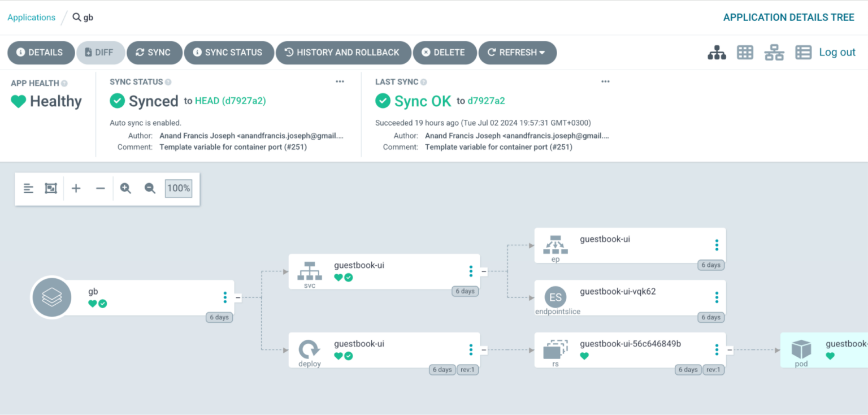Open the menu on the guestbook-ui deploy node
Screen dimensions: 868x415
pos(471,350)
